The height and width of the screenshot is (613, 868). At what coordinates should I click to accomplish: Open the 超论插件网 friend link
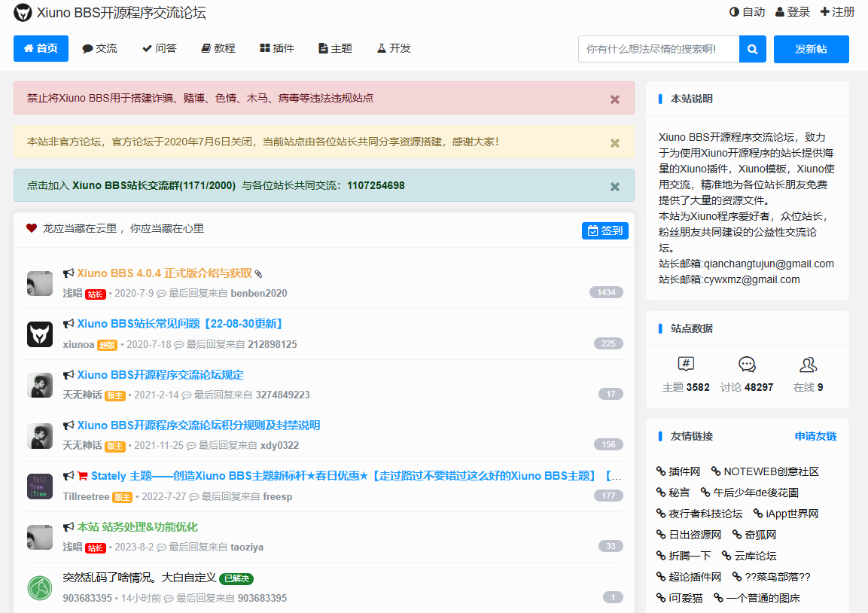689,576
